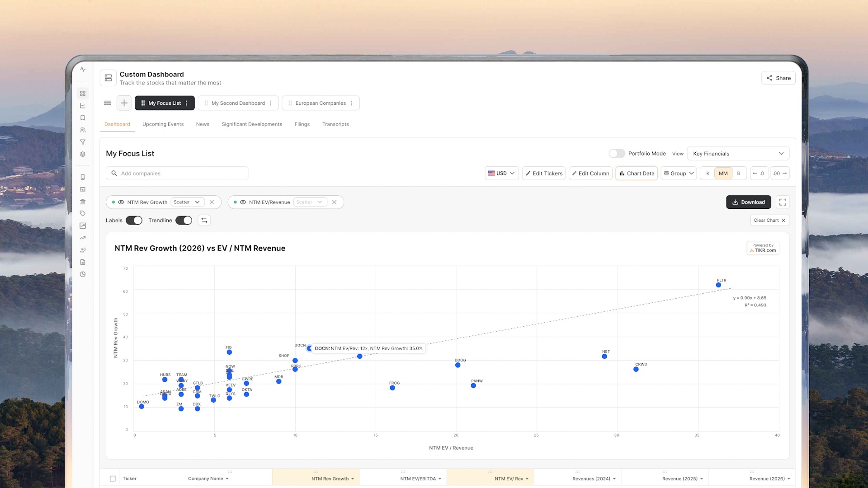Open the bookmark icon in sidebar
Screen dimensions: 868x488
[83, 118]
